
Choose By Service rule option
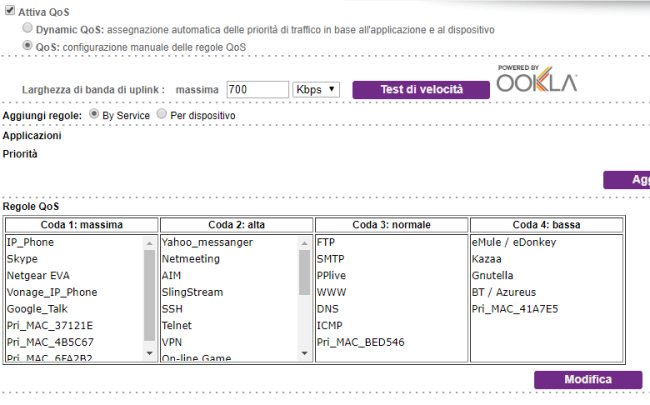[x=94, y=114]
